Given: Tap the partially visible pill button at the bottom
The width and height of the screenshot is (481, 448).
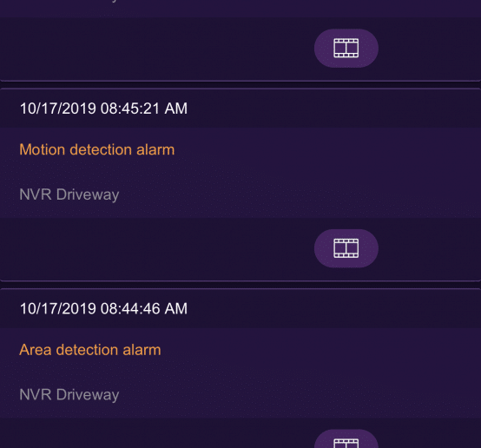Looking at the screenshot, I should (346, 438).
